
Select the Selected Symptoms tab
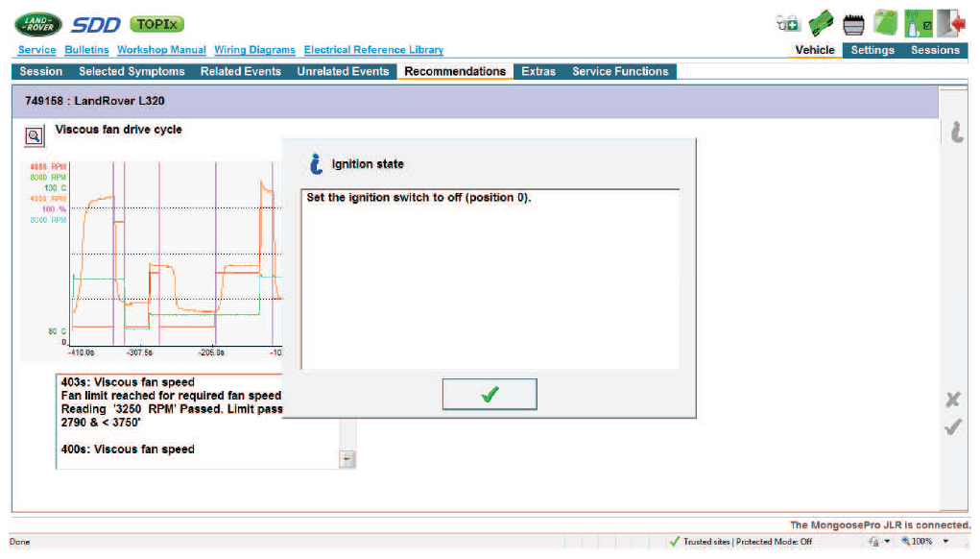click(x=131, y=71)
